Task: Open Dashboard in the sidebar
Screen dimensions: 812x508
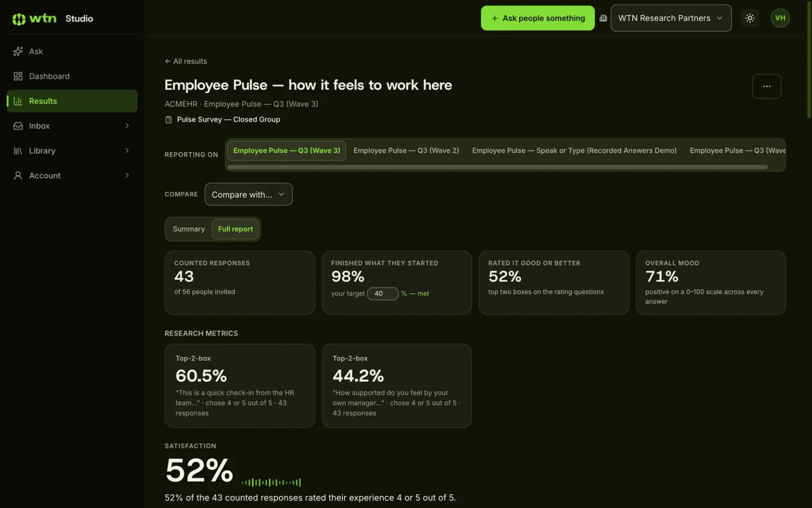Action: [x=72, y=76]
